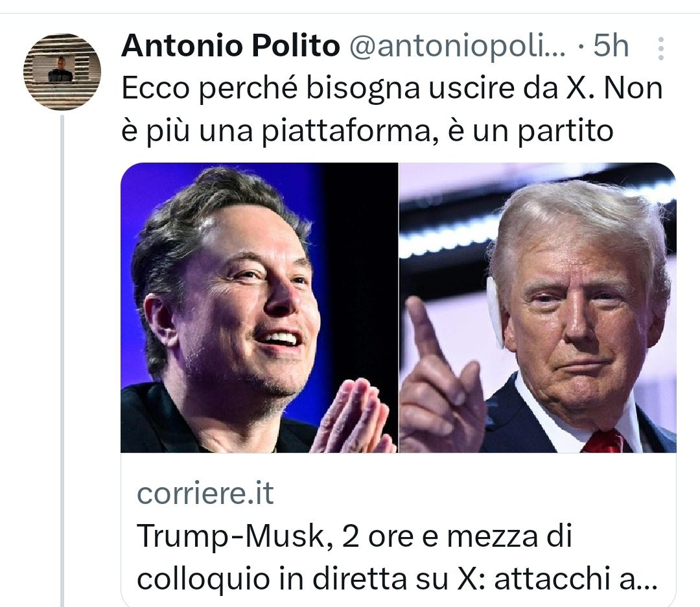The width and height of the screenshot is (700, 607).
Task: Click tweet line "è più una piattaforma, è un partito"
Action: coord(367,132)
